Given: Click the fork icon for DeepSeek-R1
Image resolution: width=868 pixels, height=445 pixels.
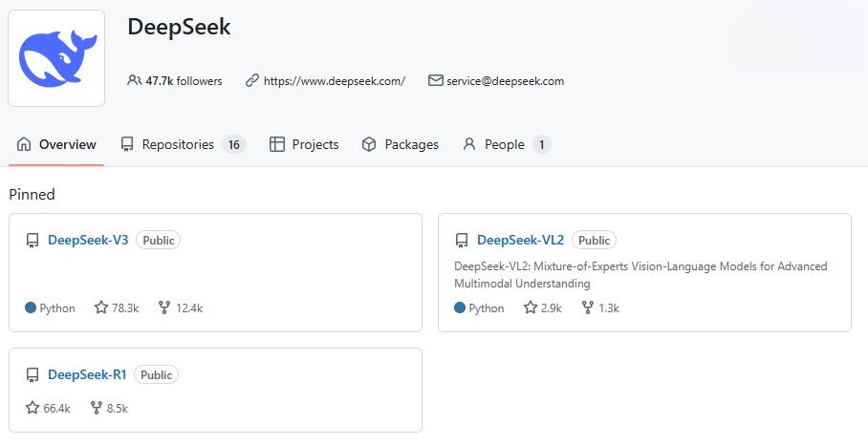Looking at the screenshot, I should (x=97, y=408).
